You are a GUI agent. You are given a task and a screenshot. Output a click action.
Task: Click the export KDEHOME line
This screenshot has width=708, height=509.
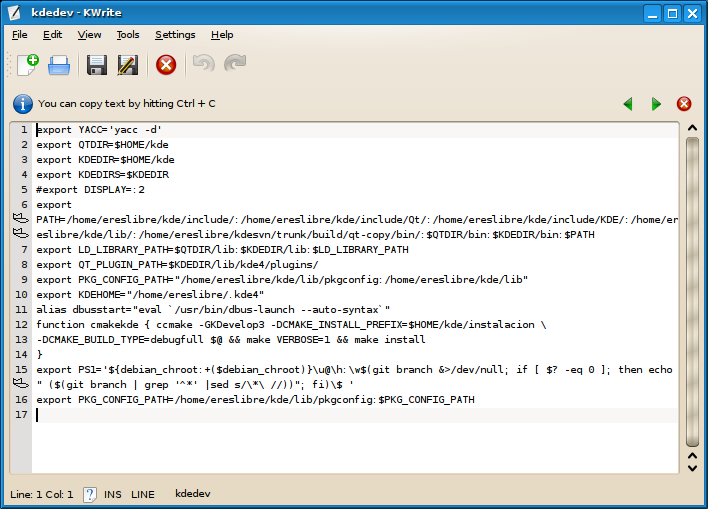150,294
